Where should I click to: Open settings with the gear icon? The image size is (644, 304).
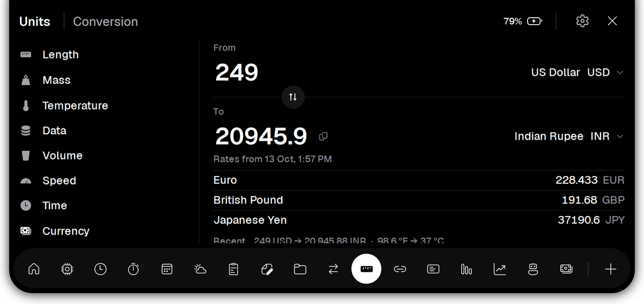click(582, 21)
